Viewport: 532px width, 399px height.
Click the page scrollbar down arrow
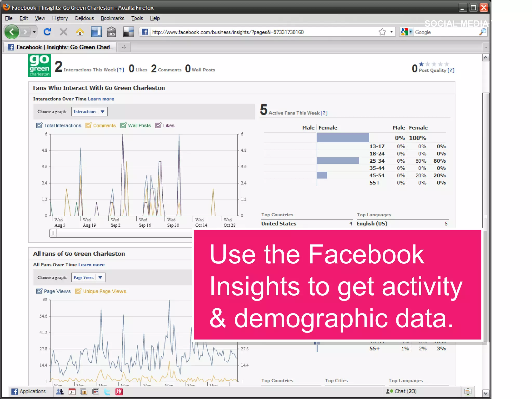coord(486,393)
